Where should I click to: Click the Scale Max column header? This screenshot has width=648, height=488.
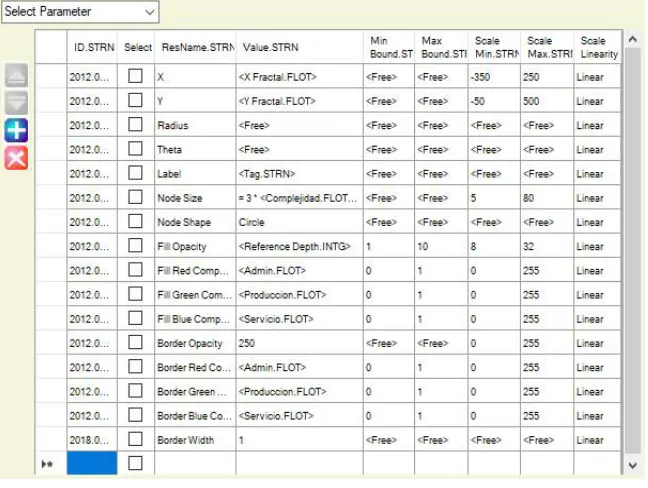coord(547,47)
